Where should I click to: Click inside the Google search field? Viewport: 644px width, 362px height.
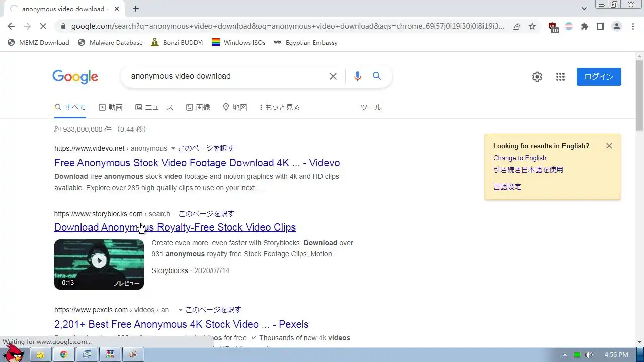[x=226, y=76]
